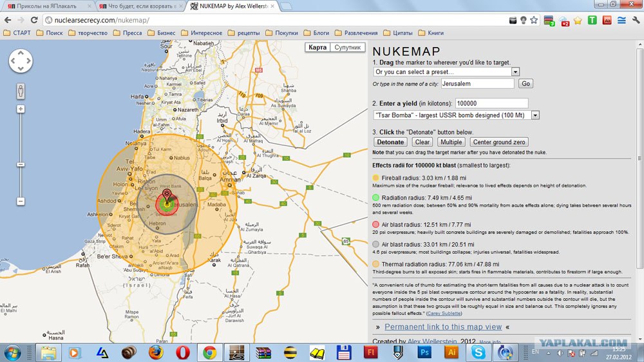Open Adobe Illustrator from the taskbar
Image resolution: width=644 pixels, height=362 pixels.
(x=451, y=352)
